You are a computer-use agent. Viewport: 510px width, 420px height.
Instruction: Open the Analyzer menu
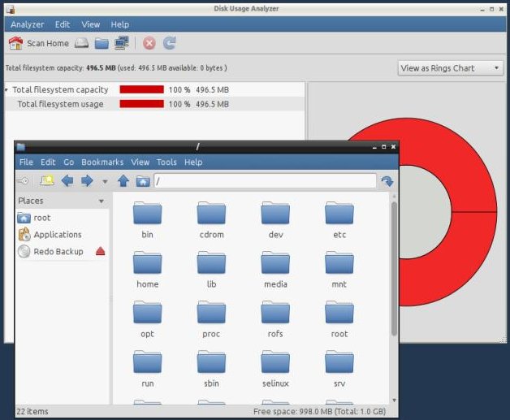28,24
